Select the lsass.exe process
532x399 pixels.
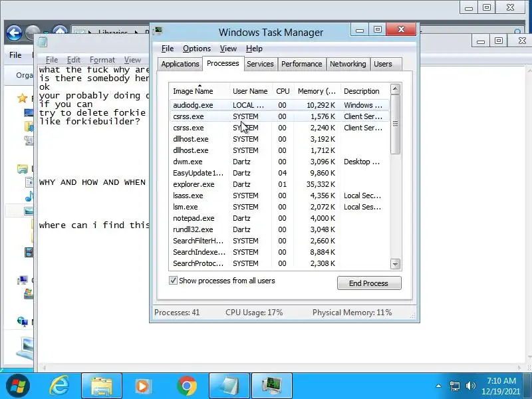click(279, 196)
